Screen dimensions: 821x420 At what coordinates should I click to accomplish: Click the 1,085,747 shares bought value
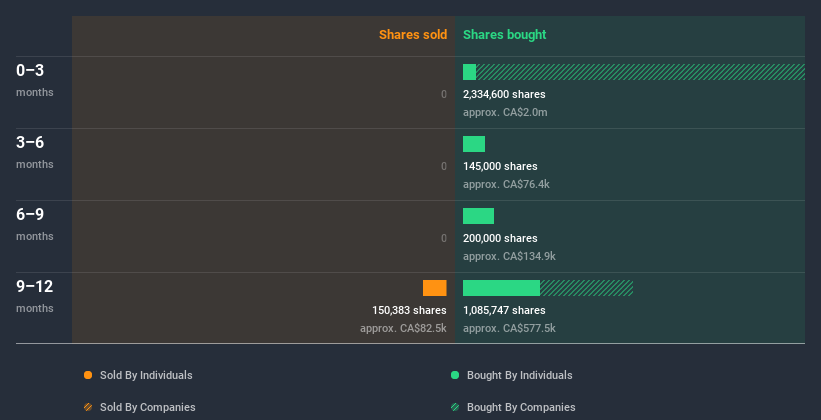504,311
